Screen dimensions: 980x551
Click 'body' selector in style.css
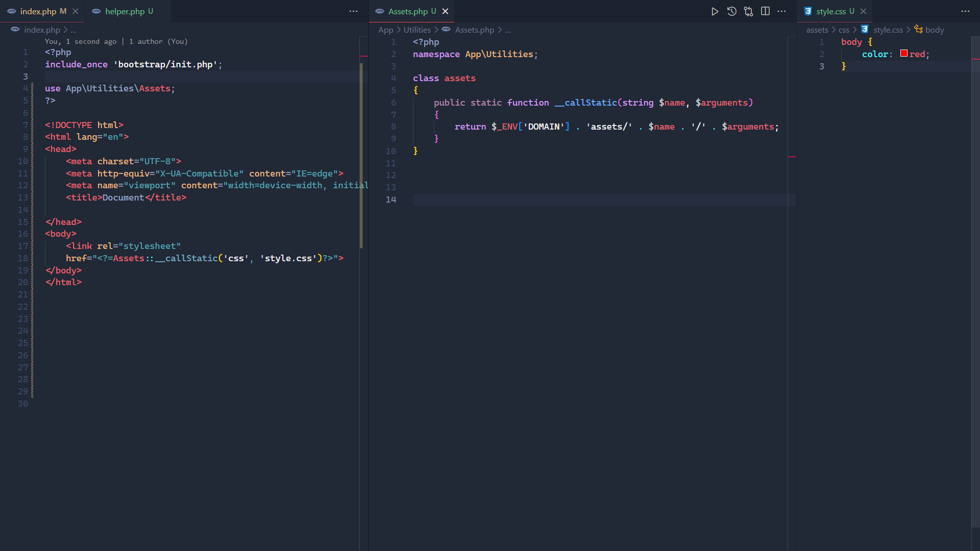click(x=851, y=42)
